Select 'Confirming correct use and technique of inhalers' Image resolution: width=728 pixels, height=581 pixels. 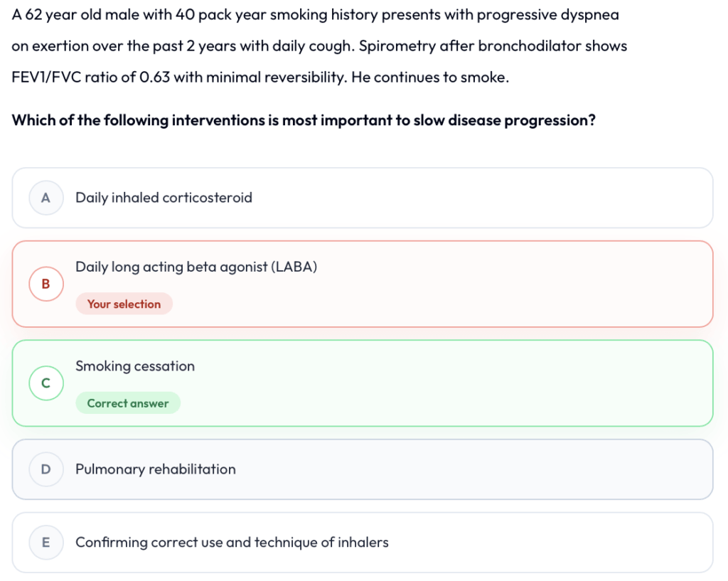coord(232,543)
